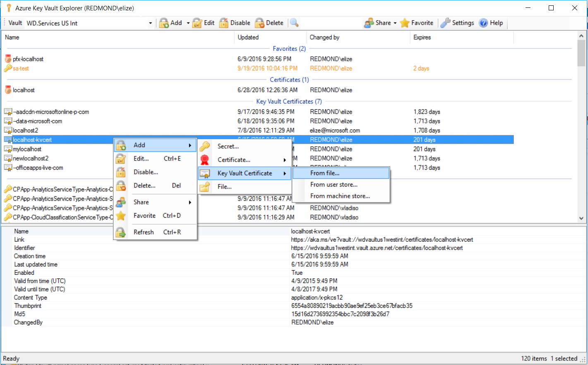Screen dimensions: 588x365
Task: Collapse the Favorites (2) group header
Action: 289,49
